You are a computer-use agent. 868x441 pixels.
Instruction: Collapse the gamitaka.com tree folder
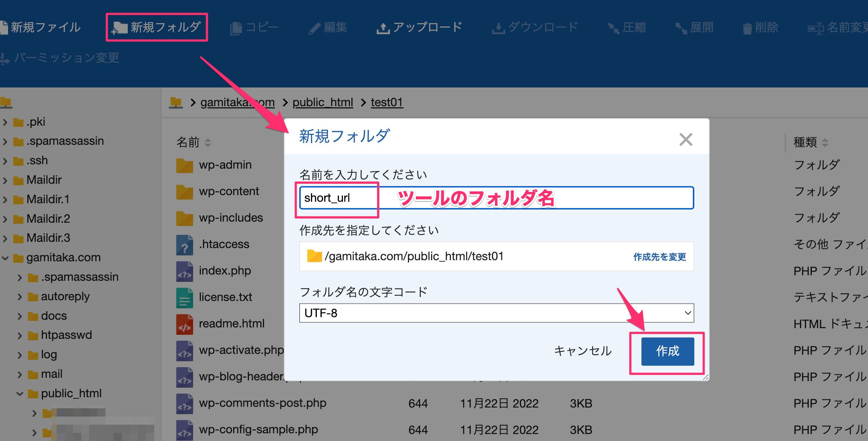click(x=5, y=258)
